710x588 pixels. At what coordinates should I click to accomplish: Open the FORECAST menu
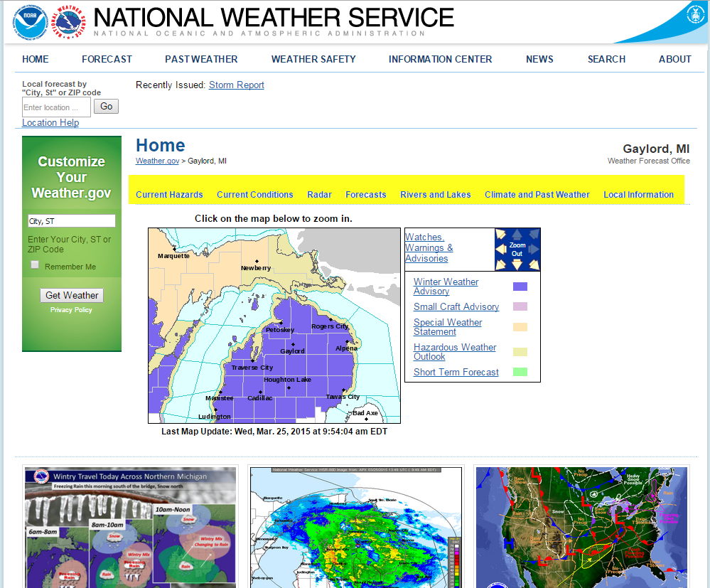107,59
